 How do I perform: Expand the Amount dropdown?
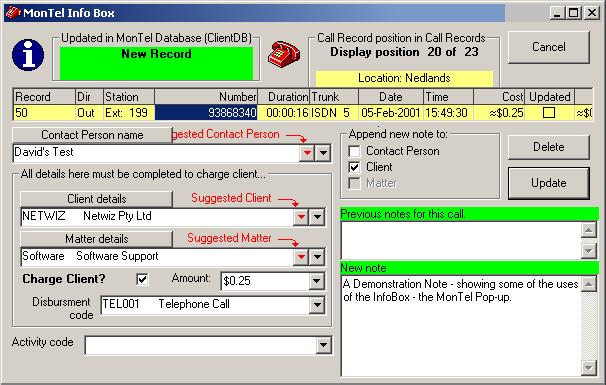click(317, 281)
